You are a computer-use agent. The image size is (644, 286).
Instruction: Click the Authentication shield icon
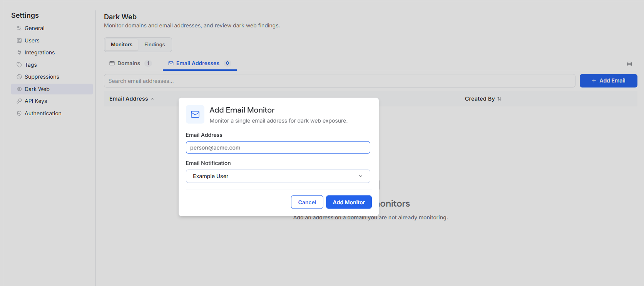(19, 113)
